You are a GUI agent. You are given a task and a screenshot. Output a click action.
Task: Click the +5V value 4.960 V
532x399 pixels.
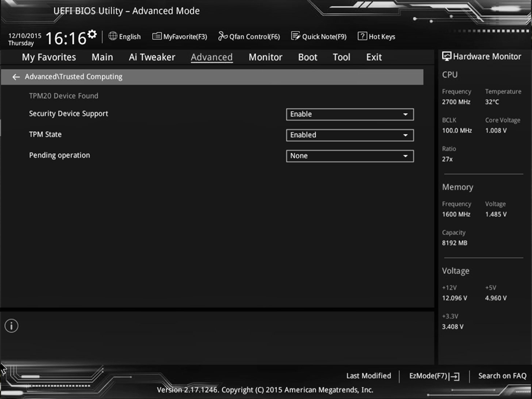[496, 298]
